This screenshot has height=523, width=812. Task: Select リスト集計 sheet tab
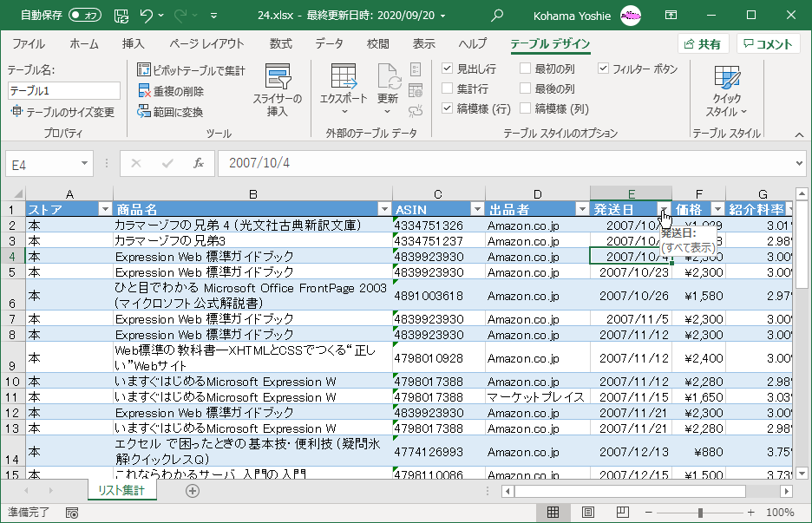tap(121, 490)
